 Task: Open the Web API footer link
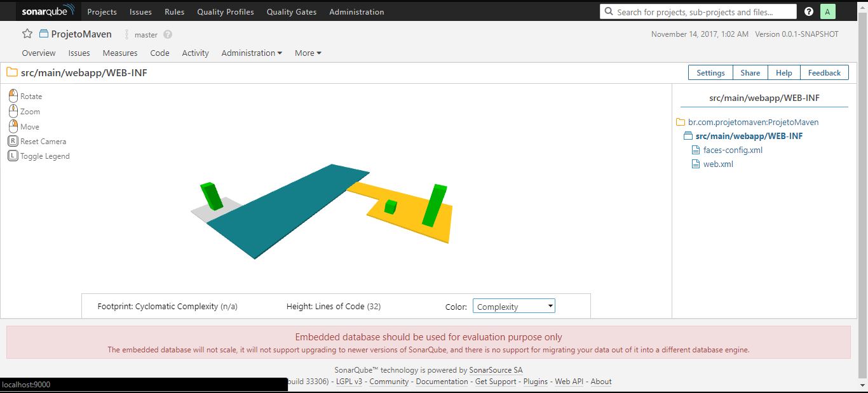pyautogui.click(x=569, y=382)
